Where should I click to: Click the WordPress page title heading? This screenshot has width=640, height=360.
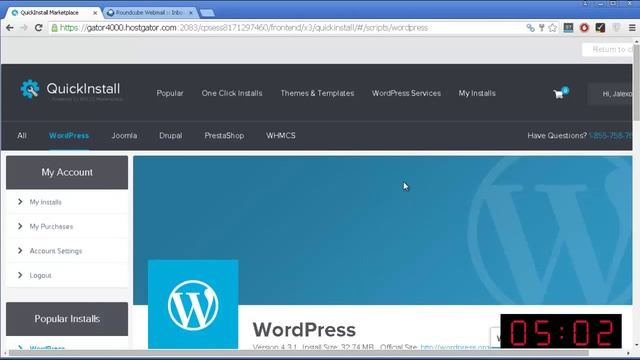[304, 330]
